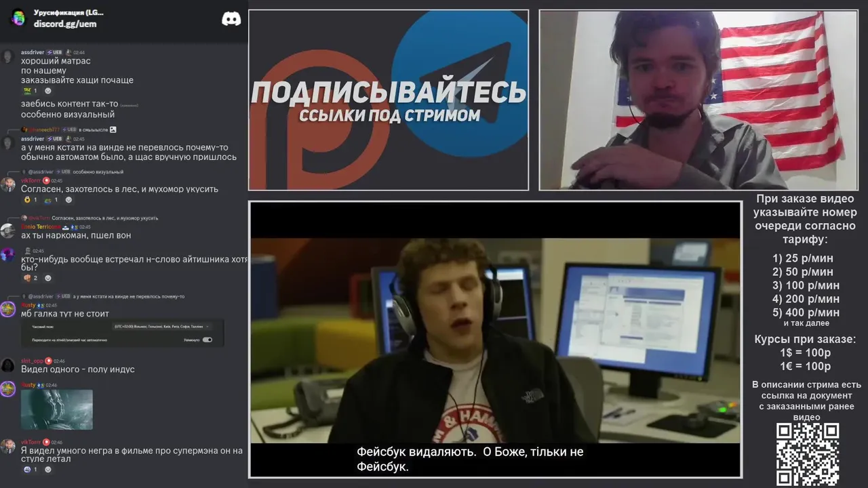Click the 'ПОДПИСЫВАЙТЕСЬ' banner text
This screenshot has height=488, width=868.
[x=389, y=92]
